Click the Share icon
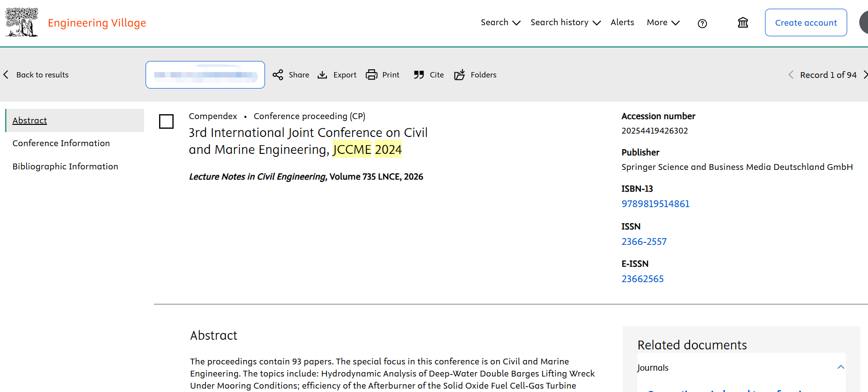Screen dimensions: 868x392 (x=278, y=75)
